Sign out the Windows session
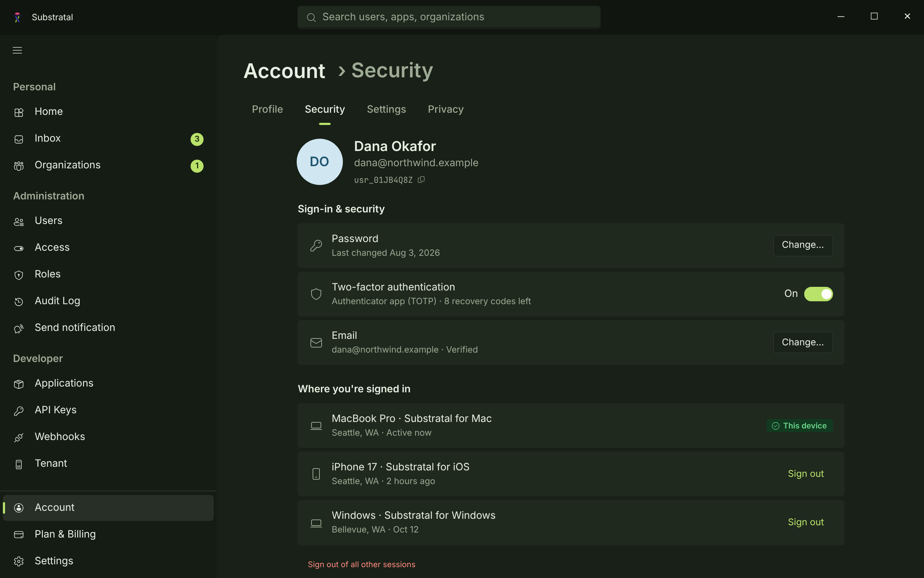The height and width of the screenshot is (578, 924). tap(806, 522)
